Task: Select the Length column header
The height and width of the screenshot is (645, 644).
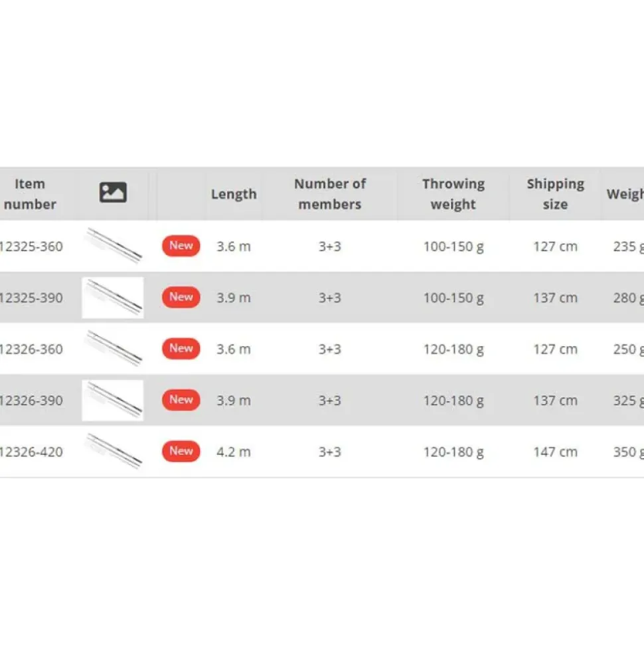Action: [234, 194]
